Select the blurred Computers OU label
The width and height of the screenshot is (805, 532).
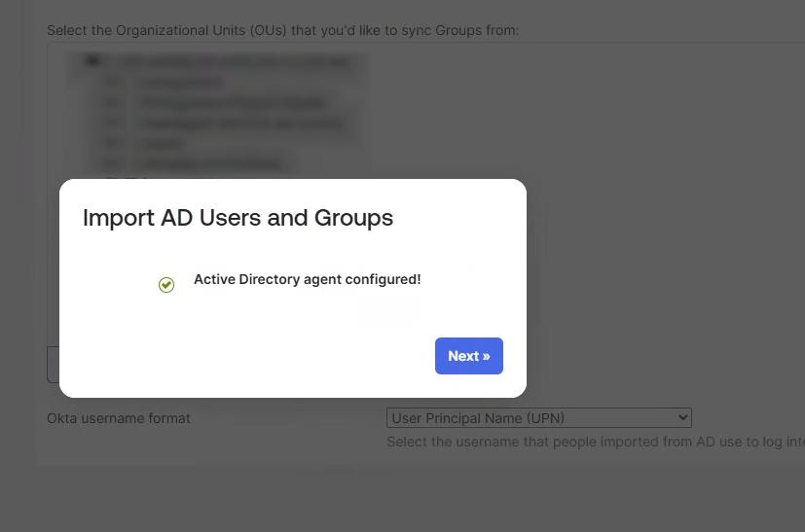[x=181, y=82]
